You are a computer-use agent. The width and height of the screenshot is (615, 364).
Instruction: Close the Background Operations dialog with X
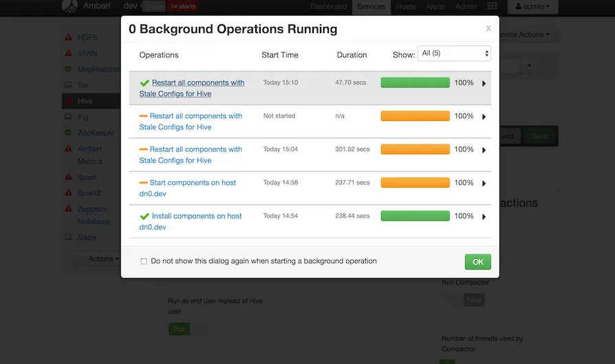click(x=488, y=28)
